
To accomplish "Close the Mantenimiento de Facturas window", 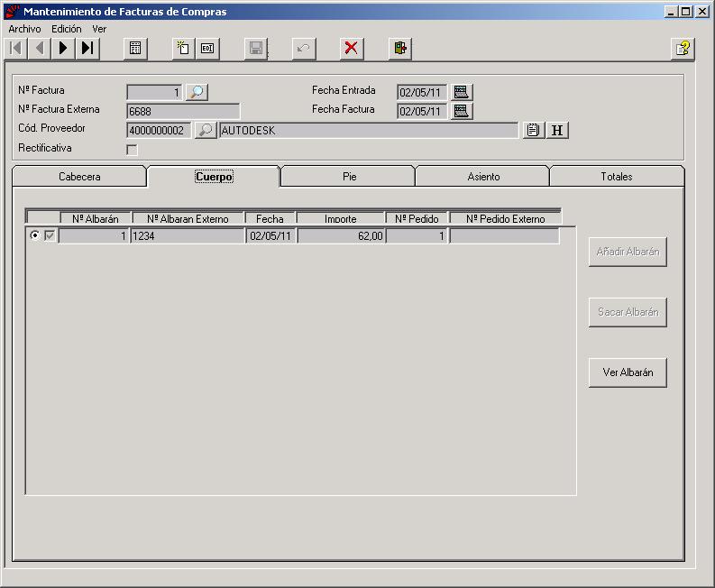I will [702, 12].
